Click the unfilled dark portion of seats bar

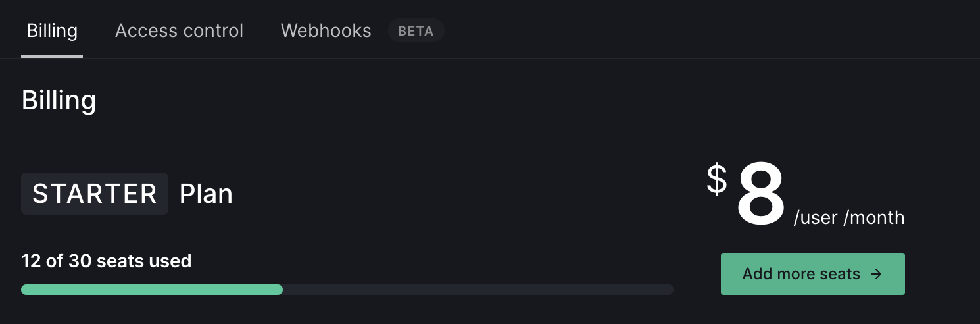[478, 290]
